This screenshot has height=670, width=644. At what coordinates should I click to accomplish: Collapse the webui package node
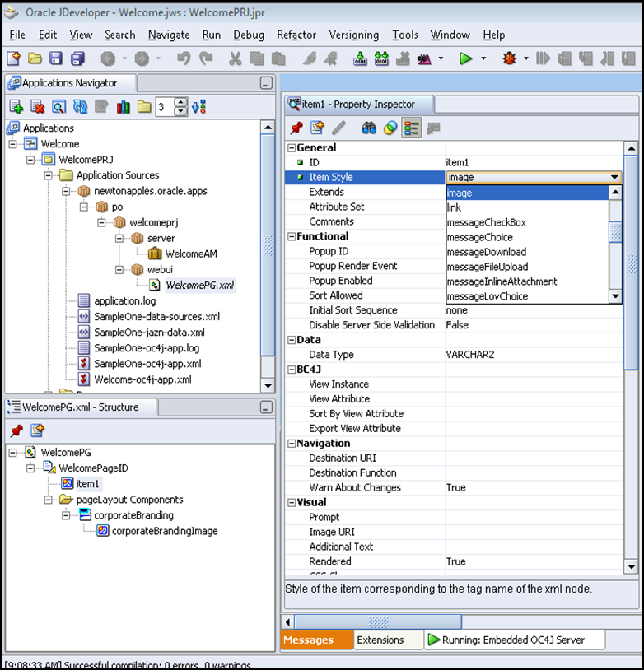click(119, 270)
